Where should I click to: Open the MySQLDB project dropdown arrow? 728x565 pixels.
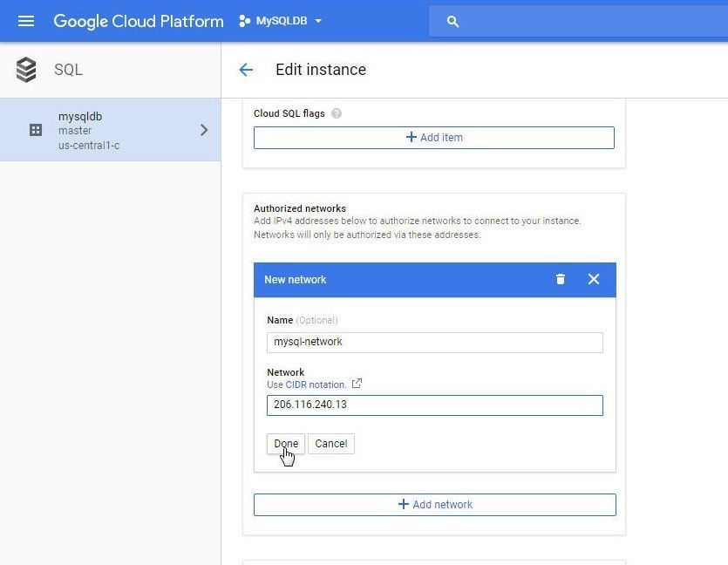click(x=318, y=21)
